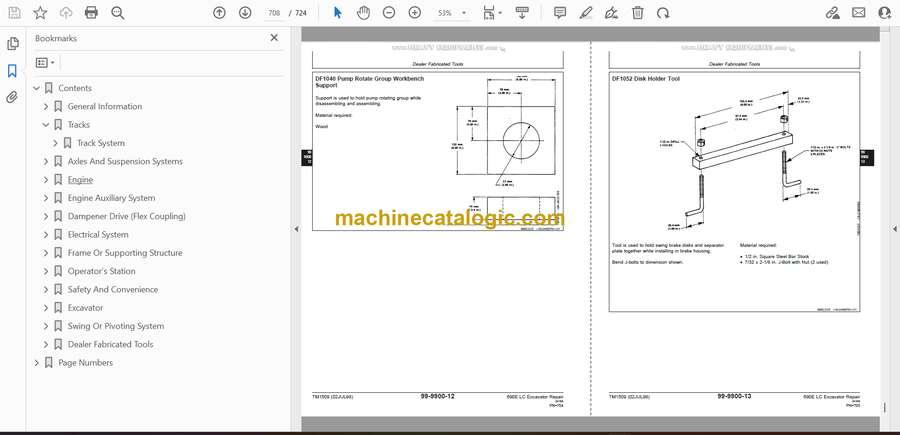
Task: Open the attachments paperclip panel
Action: (x=12, y=97)
